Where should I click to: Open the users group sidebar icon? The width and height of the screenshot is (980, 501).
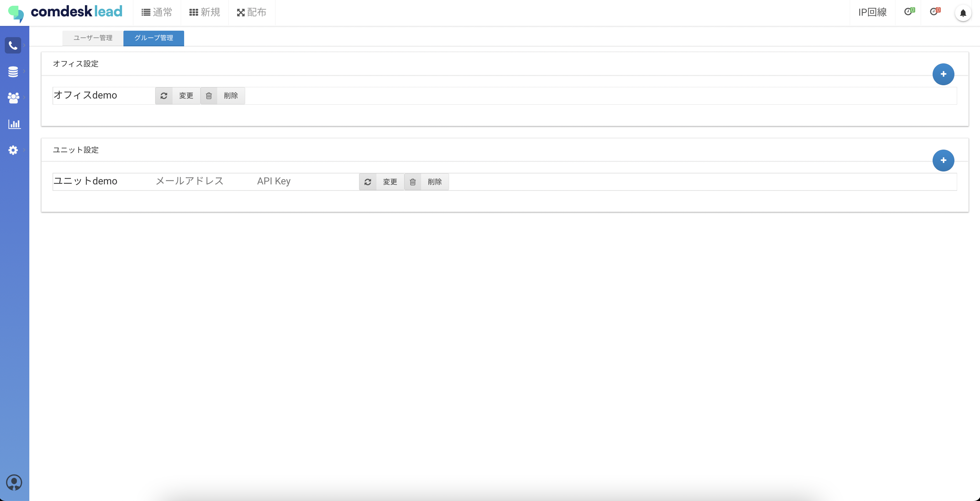[13, 98]
